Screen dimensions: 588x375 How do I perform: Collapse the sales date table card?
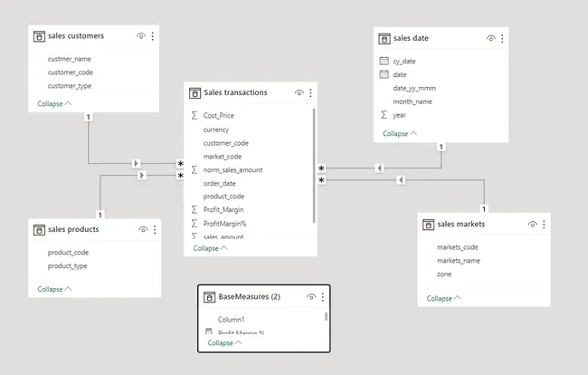(x=400, y=133)
